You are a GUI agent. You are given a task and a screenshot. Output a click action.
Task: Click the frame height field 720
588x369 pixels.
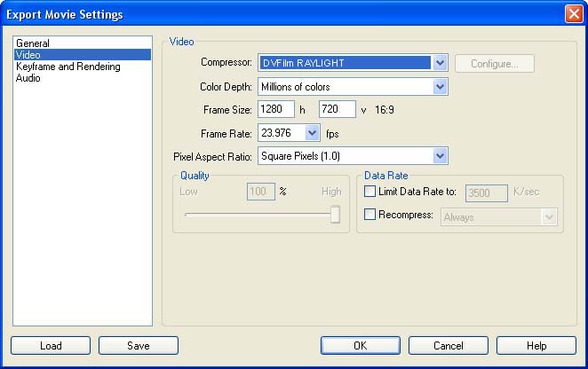click(x=338, y=109)
